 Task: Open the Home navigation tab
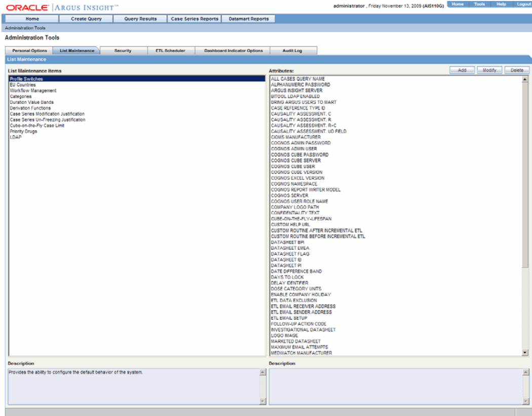pyautogui.click(x=32, y=19)
